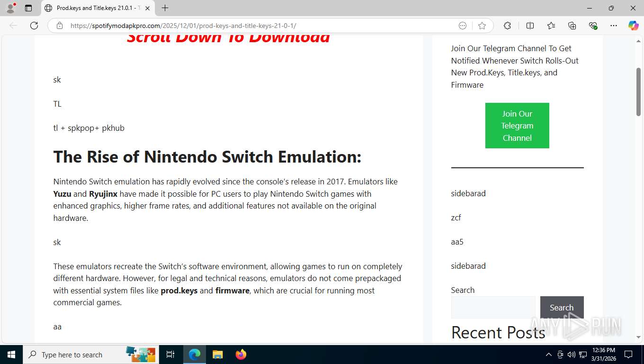Open the Collections icon
Viewport: 644px width, 364px height.
pos(572,26)
